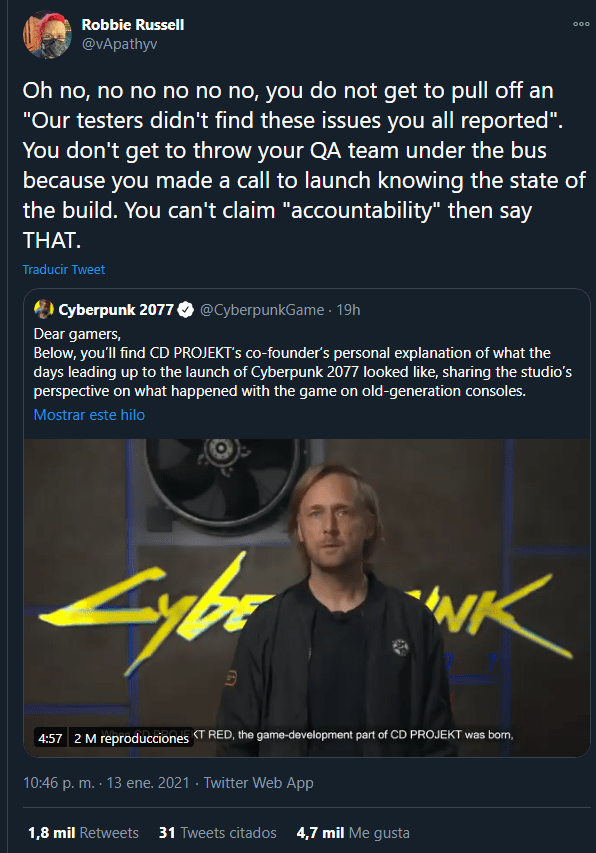Open the @CyberpunkGame handle

(x=262, y=310)
